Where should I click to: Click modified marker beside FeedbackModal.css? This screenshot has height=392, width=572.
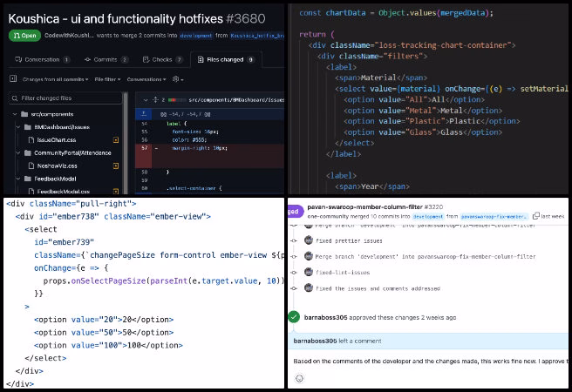coord(116,192)
